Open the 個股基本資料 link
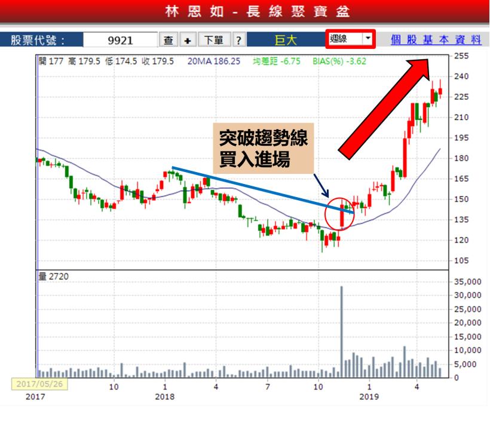This screenshot has height=448, width=490. 436,39
